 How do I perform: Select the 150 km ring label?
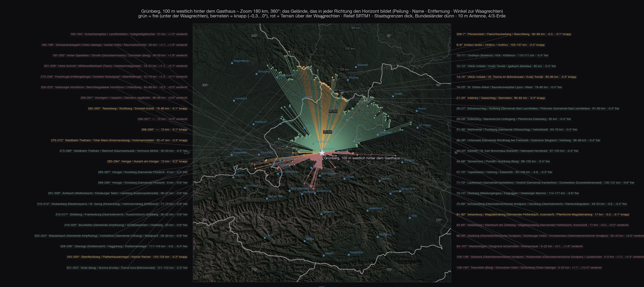(349, 49)
